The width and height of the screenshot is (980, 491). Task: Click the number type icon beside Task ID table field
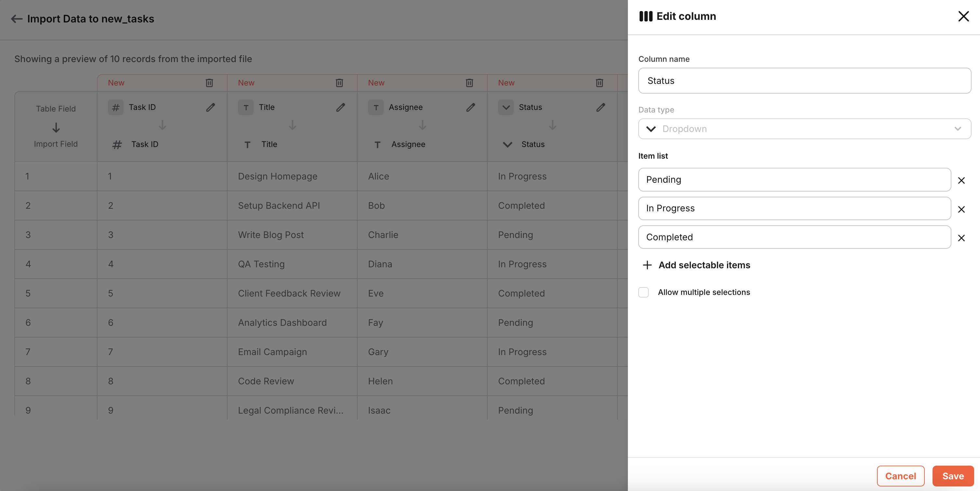coord(116,107)
